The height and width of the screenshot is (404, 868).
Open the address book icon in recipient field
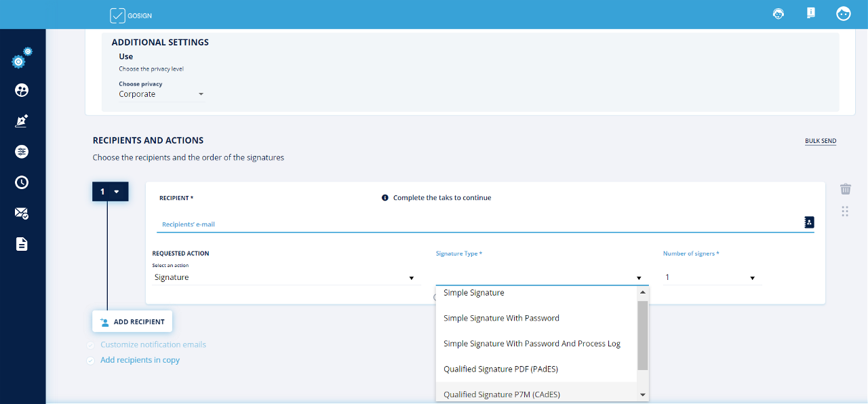point(808,222)
